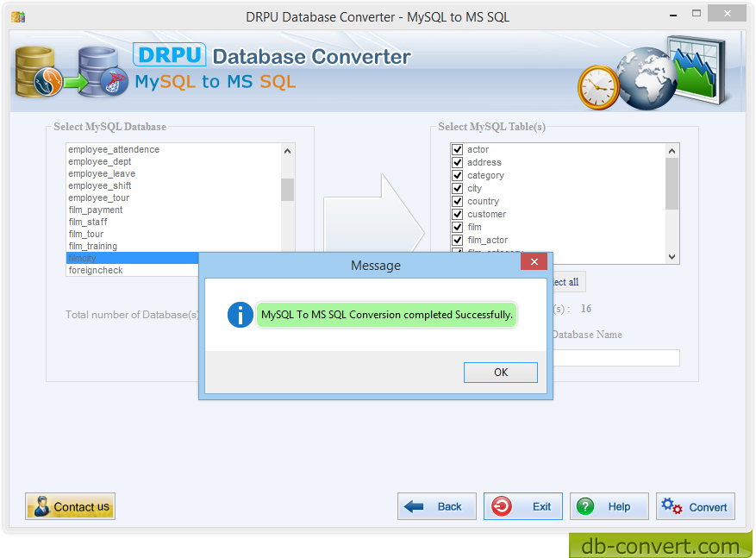Uncheck the country table checkbox
This screenshot has height=558, width=756.
tap(458, 201)
